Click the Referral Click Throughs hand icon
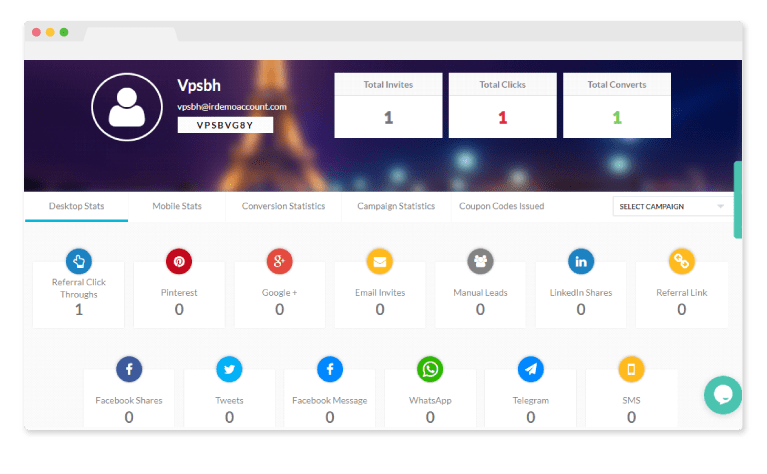The image size is (767, 474). 79,261
